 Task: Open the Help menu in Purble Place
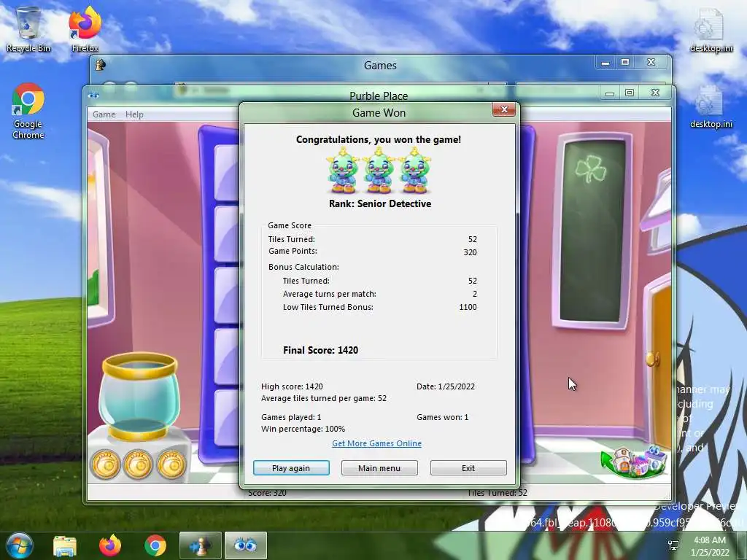pyautogui.click(x=134, y=114)
